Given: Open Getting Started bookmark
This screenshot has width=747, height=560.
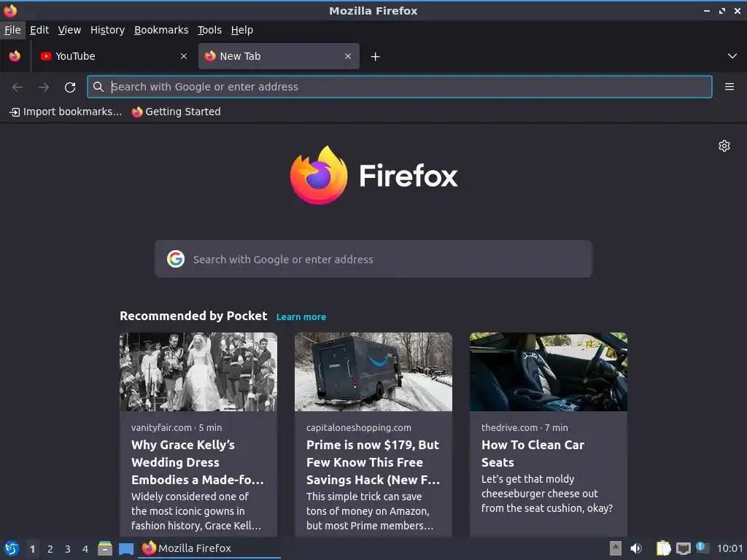Looking at the screenshot, I should tap(177, 112).
